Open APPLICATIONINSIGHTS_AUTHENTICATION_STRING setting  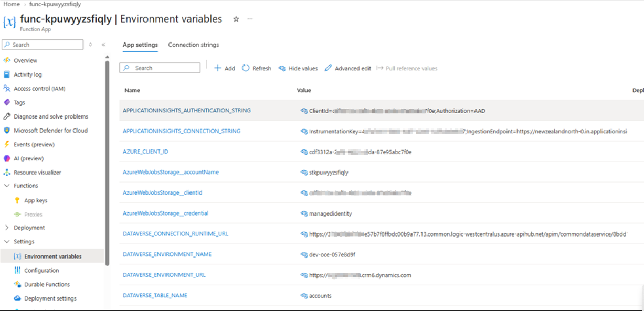187,111
